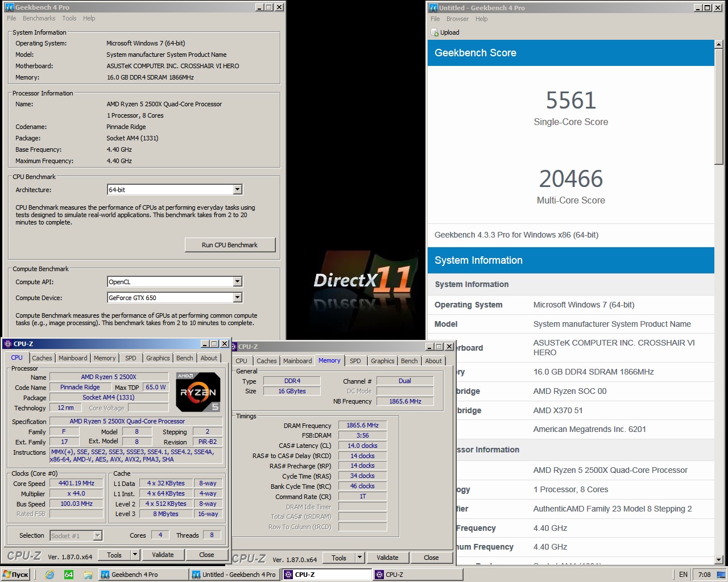Viewport: 728px width, 582px height.
Task: Switch to About tab in CPU-Z processor window
Action: tap(209, 358)
